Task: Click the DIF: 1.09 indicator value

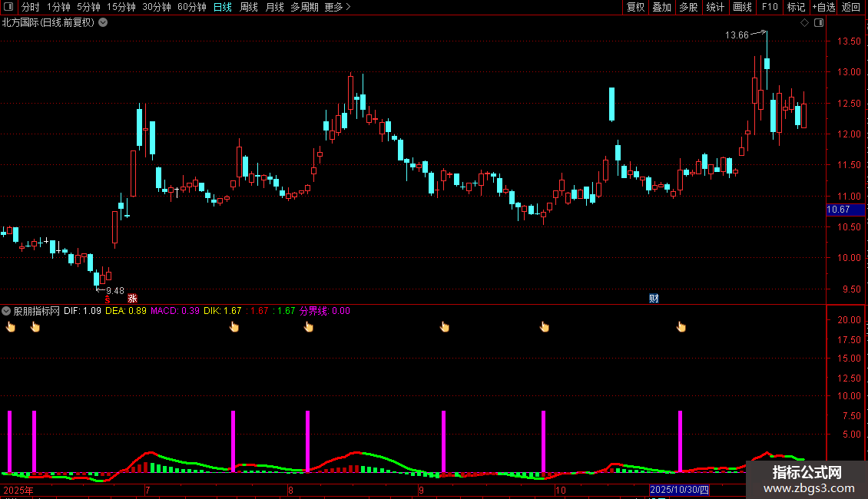Action: [82, 311]
